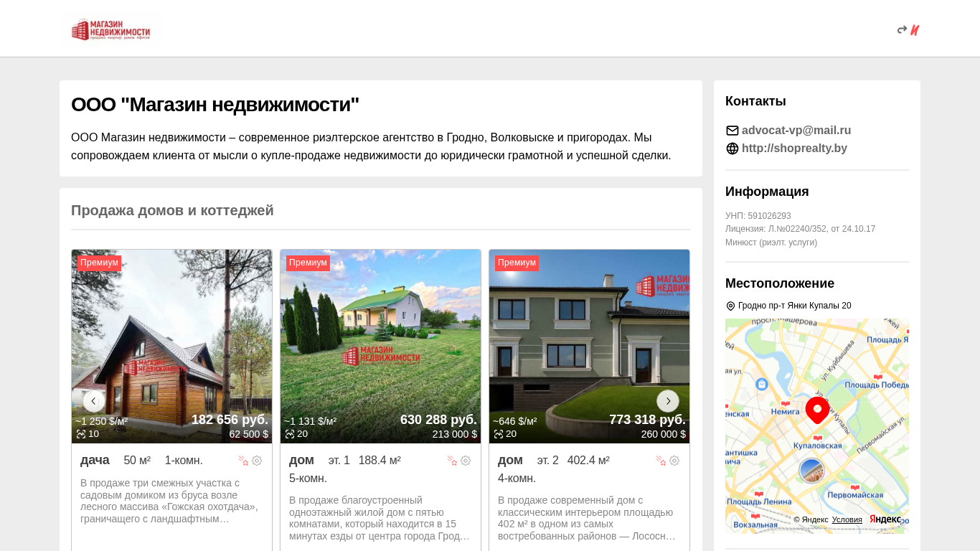Click the Премиум badge on дача card
The width and height of the screenshot is (980, 551).
click(x=99, y=263)
